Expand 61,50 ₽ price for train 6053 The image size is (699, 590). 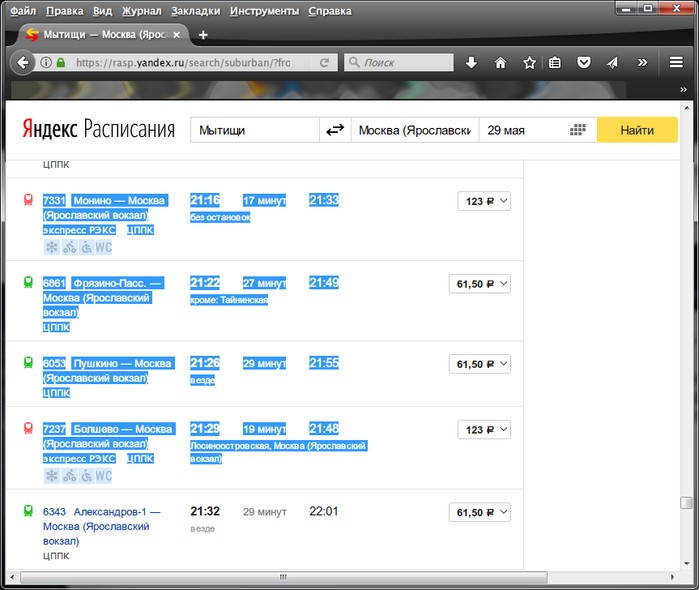(x=480, y=364)
